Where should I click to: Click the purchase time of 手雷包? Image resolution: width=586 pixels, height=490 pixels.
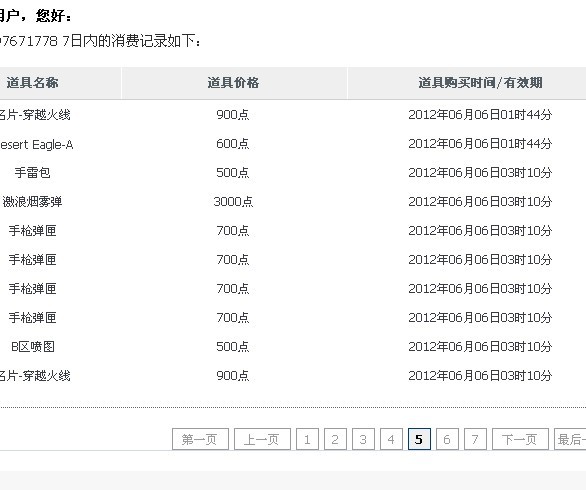(480, 173)
